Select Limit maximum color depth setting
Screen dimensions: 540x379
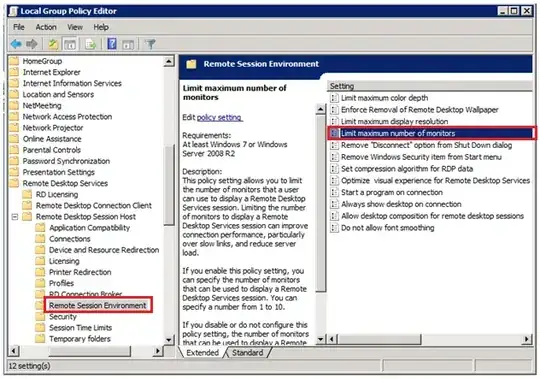coord(384,98)
